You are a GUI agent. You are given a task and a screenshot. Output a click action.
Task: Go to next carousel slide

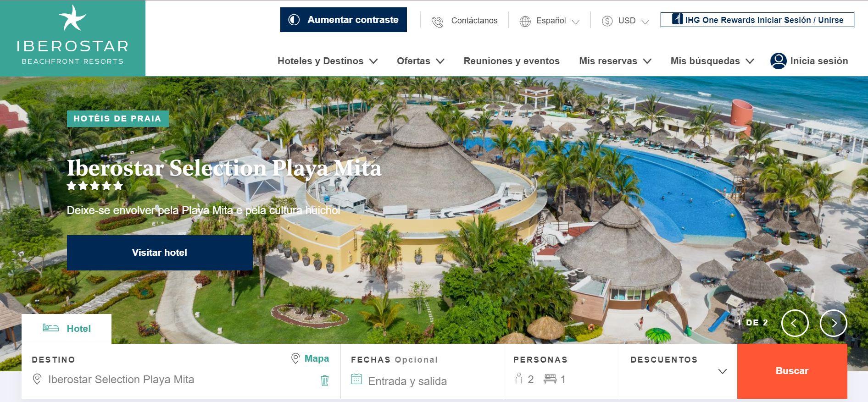tap(834, 323)
